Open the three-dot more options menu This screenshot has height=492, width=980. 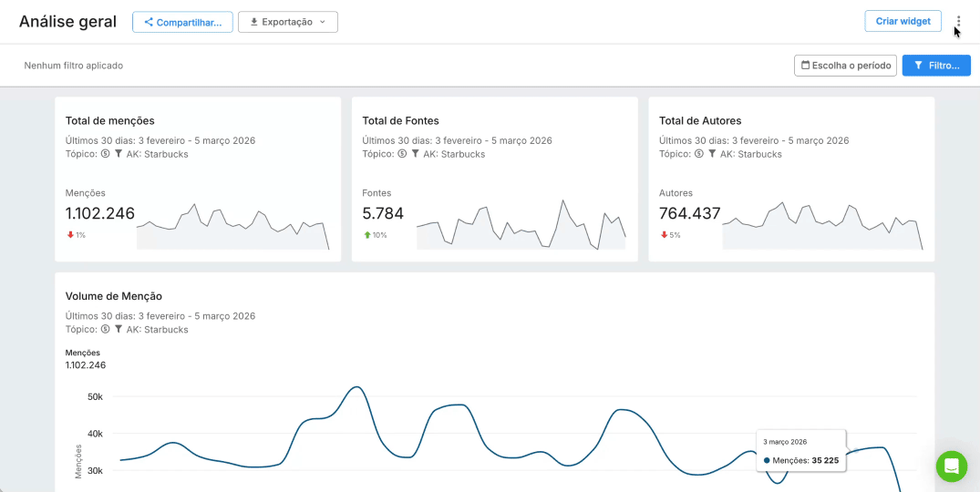[x=958, y=22]
